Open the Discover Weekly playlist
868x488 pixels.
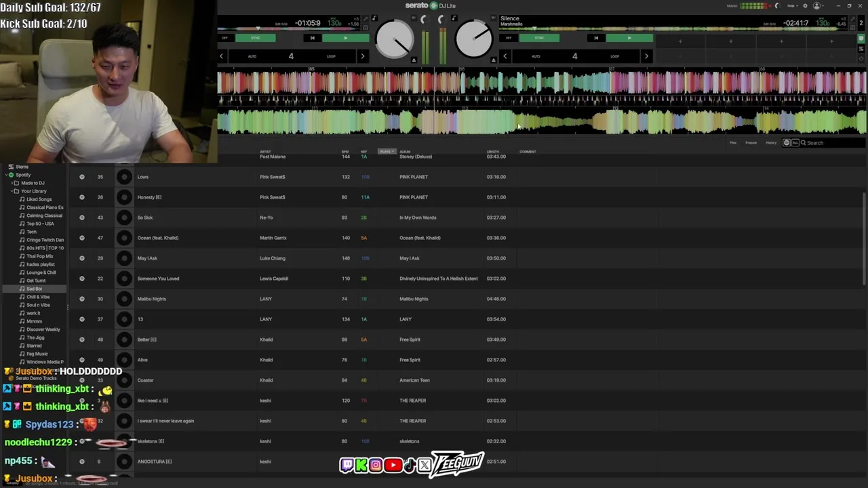click(43, 329)
